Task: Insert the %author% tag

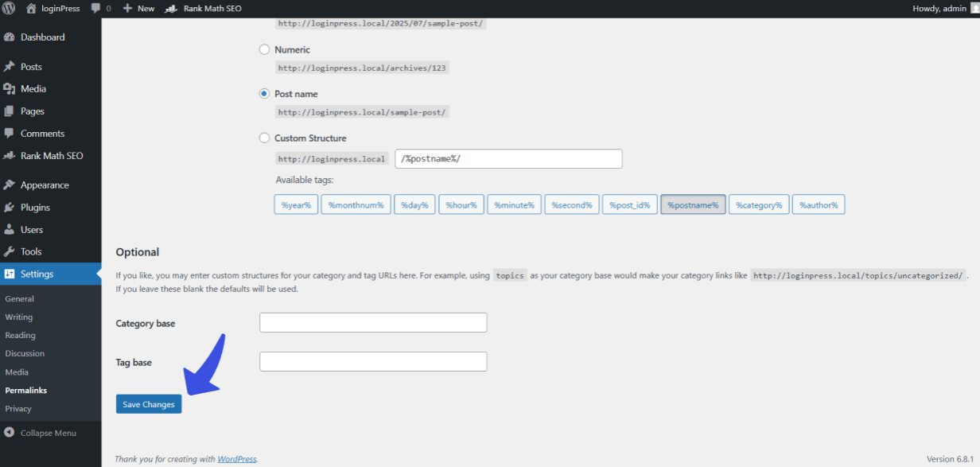Action: 819,205
